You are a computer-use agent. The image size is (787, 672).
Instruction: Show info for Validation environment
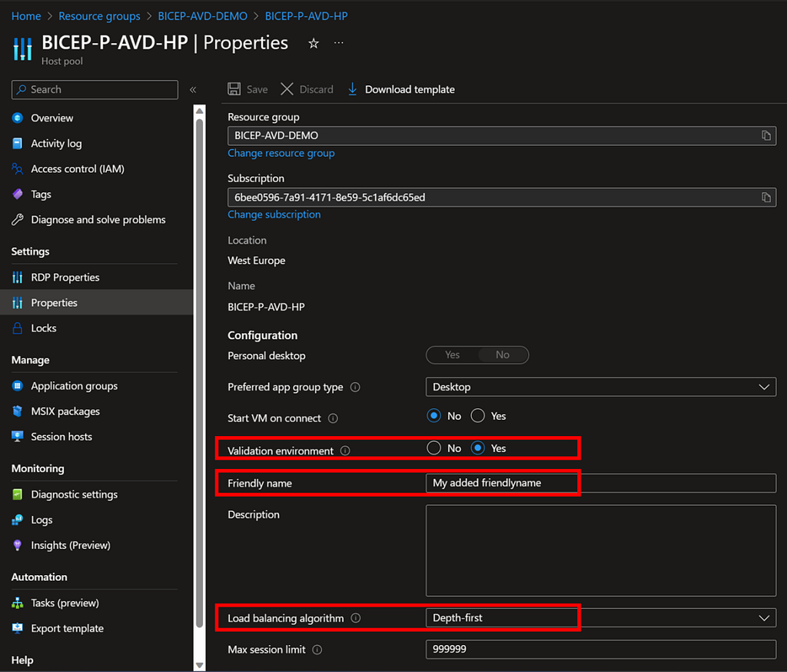click(x=345, y=451)
